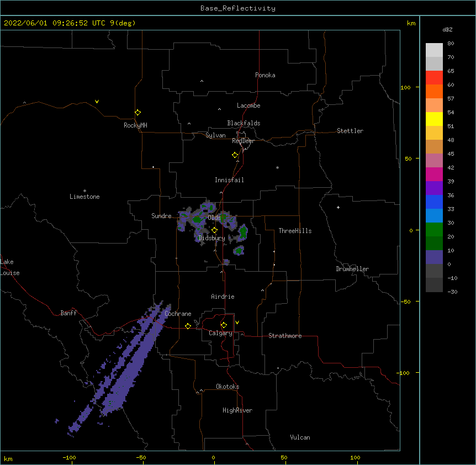Image resolution: width=476 pixels, height=465 pixels.
Task: Click the Banff label
Action: (68, 313)
